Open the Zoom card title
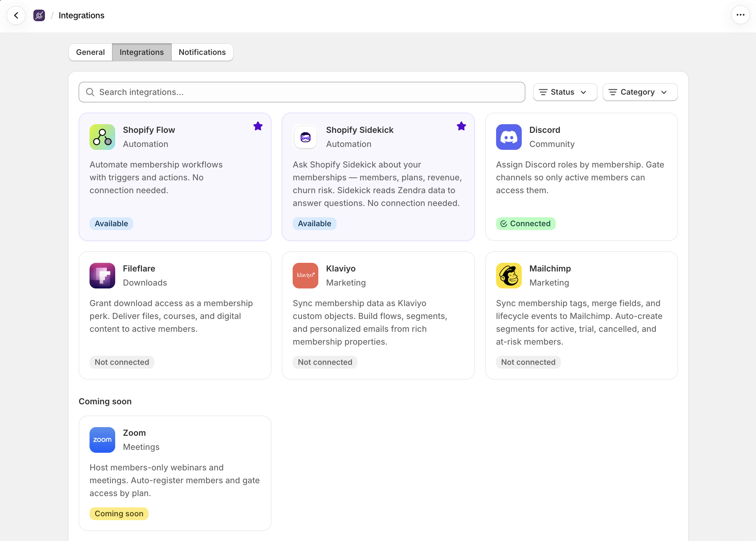Screen dimensions: 756x541 [134, 433]
